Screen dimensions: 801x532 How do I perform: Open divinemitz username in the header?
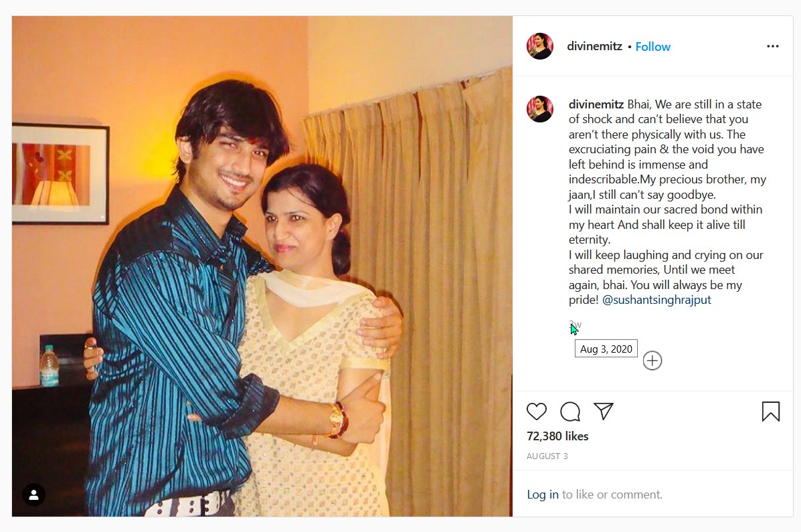point(595,46)
